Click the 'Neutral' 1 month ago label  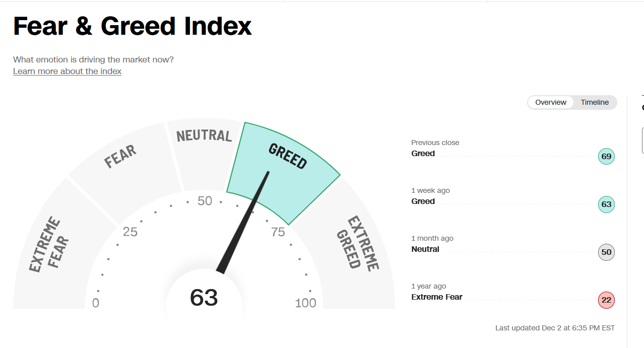tap(425, 249)
